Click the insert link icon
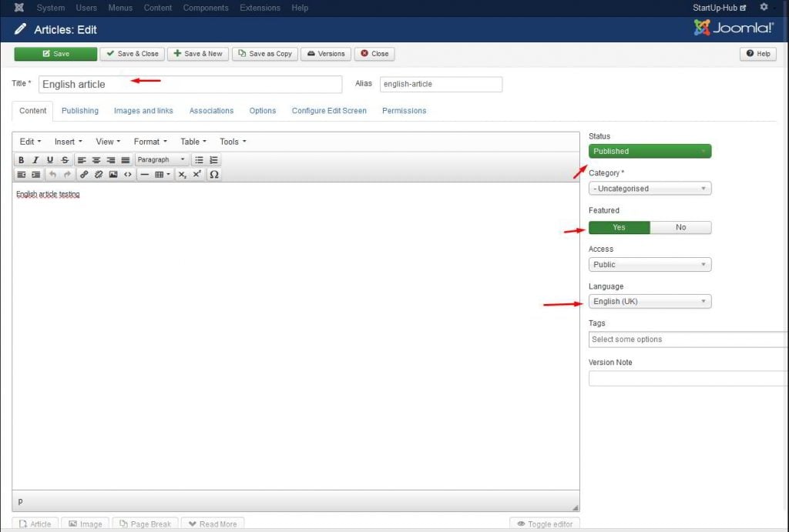Image resolution: width=789 pixels, height=532 pixels. (x=84, y=175)
